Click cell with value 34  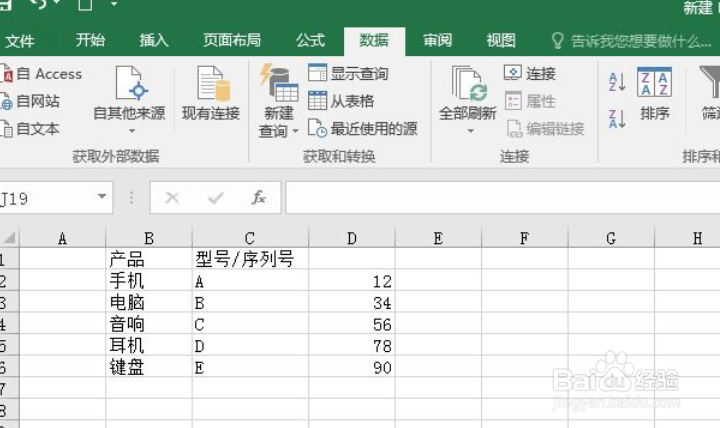352,302
